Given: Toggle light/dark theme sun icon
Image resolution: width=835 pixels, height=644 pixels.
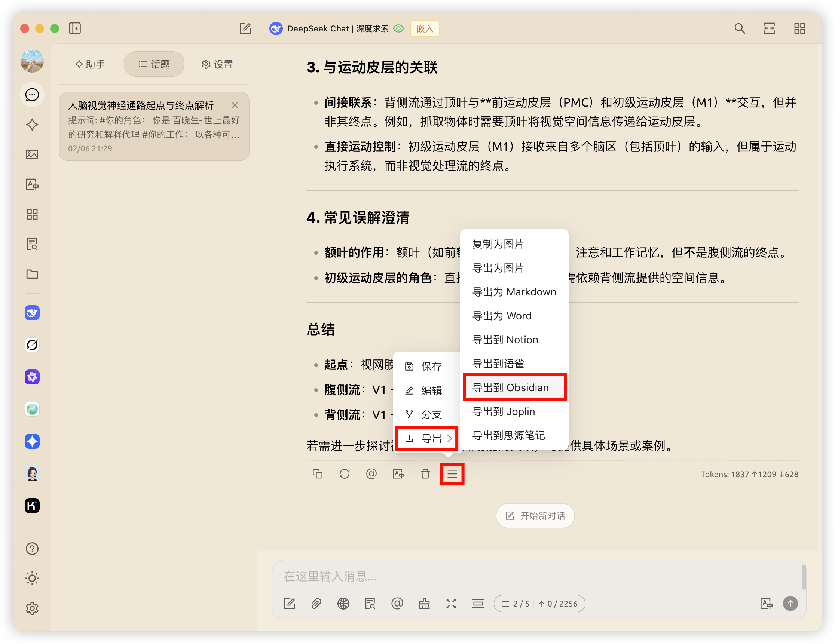Looking at the screenshot, I should point(32,578).
